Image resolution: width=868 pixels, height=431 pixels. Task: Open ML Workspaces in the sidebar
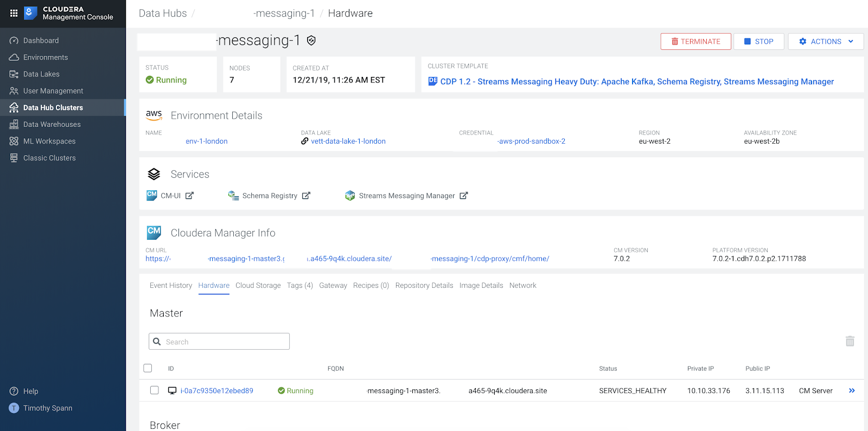tap(49, 141)
